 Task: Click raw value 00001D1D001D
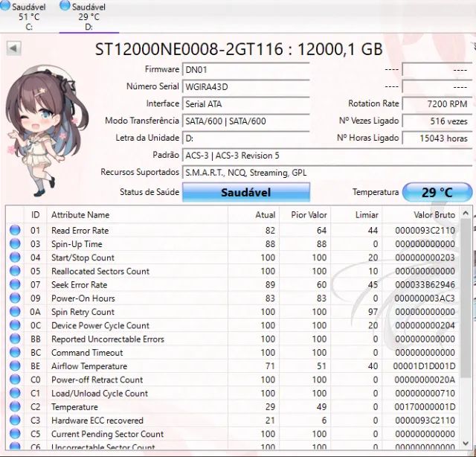424,366
